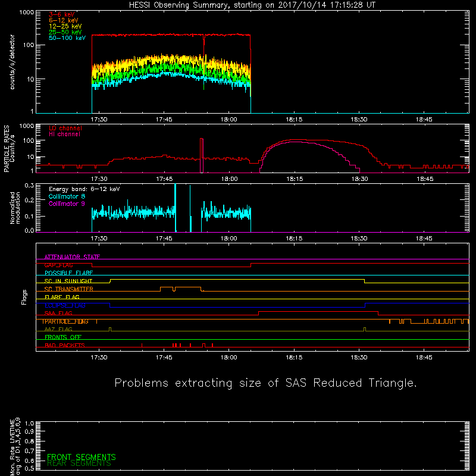Click the FRONTS_OFF flag label
476x476 pixels.
(63, 337)
